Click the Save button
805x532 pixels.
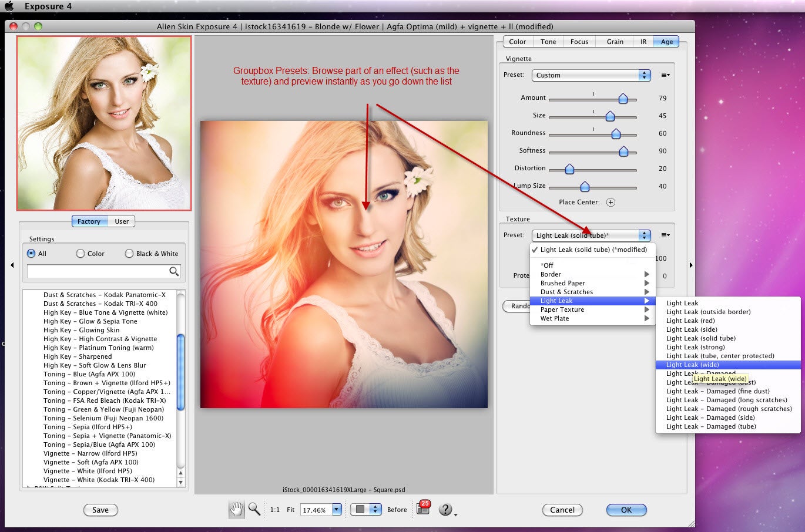tap(100, 510)
